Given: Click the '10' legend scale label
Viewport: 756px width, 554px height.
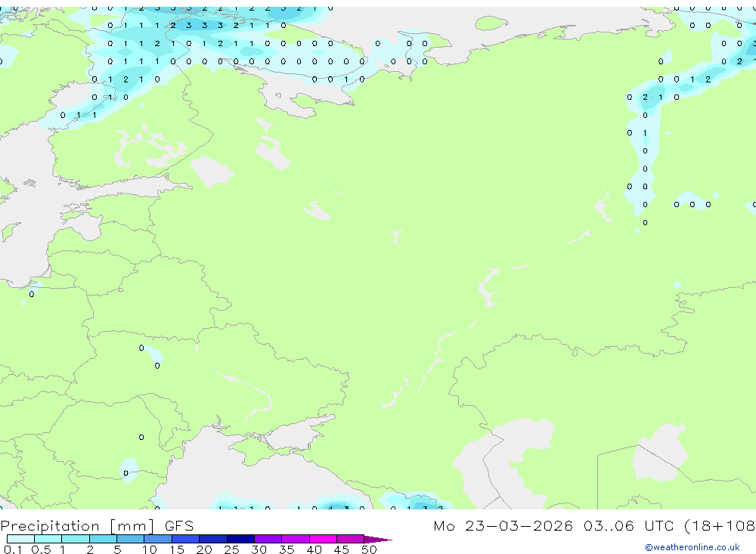Looking at the screenshot, I should [x=150, y=549].
